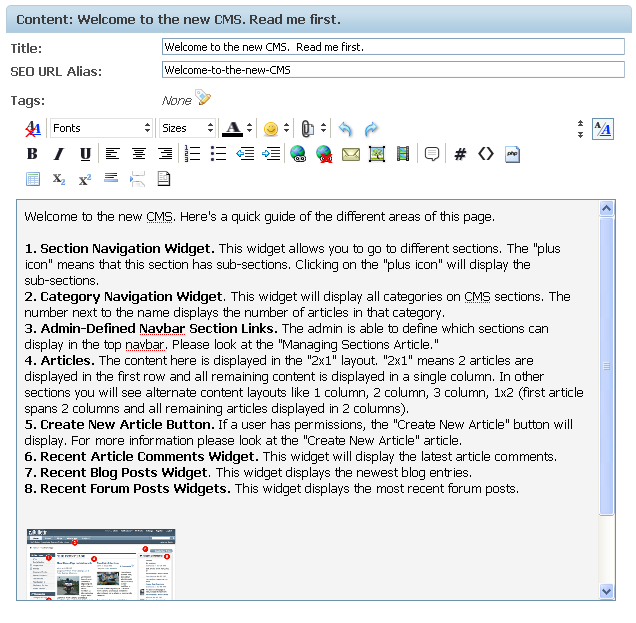Click the edit tags pencil icon
The height and width of the screenshot is (623, 636).
(x=203, y=98)
